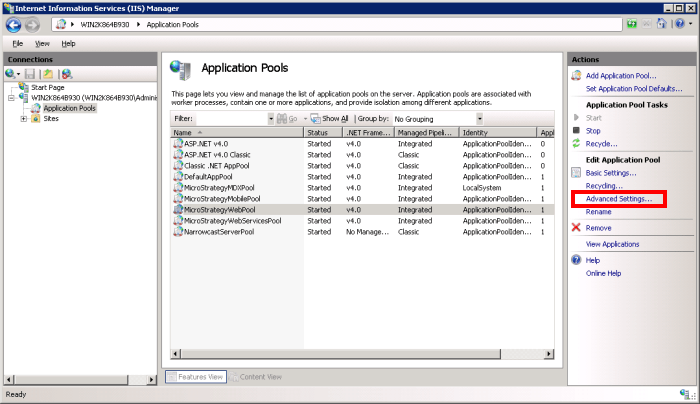Click the grey Forward navigation arrow

[x=32, y=25]
